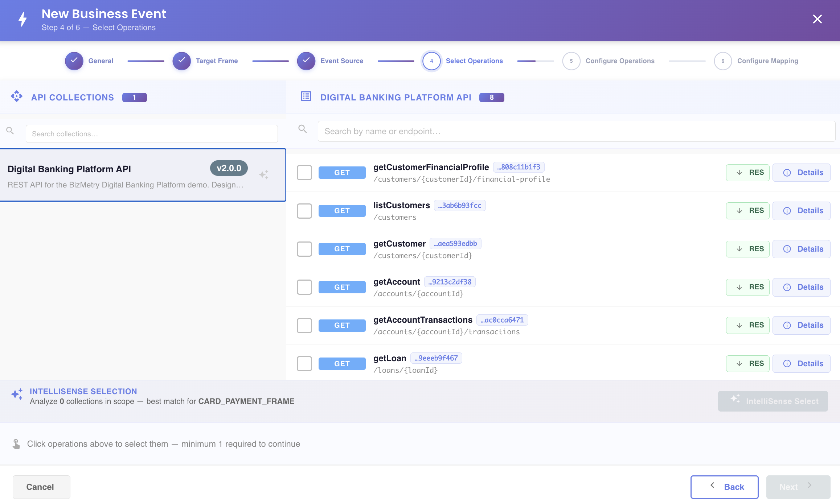Viewport: 840px width, 504px height.
Task: Open RES for getLoan
Action: pos(747,364)
